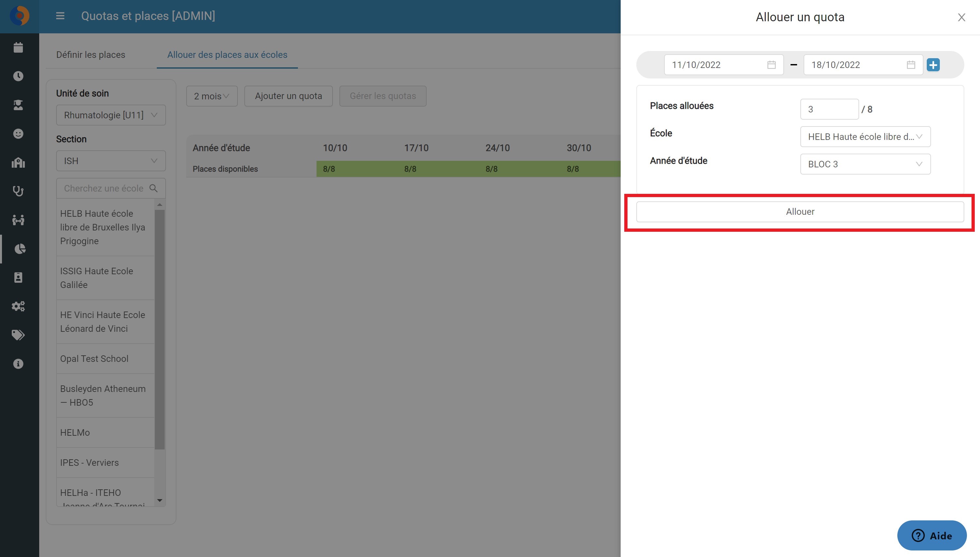The height and width of the screenshot is (557, 980).
Task: Open the calendar picker for end date 18/10/2022
Action: 911,65
